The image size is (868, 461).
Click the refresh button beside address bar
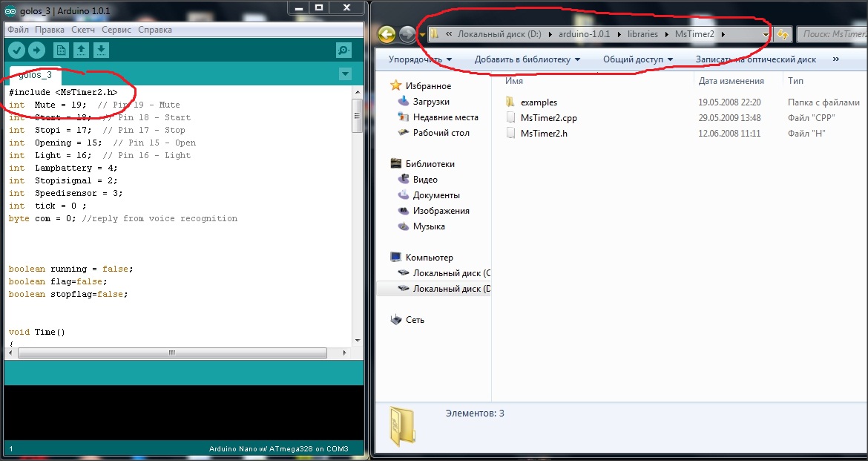781,35
